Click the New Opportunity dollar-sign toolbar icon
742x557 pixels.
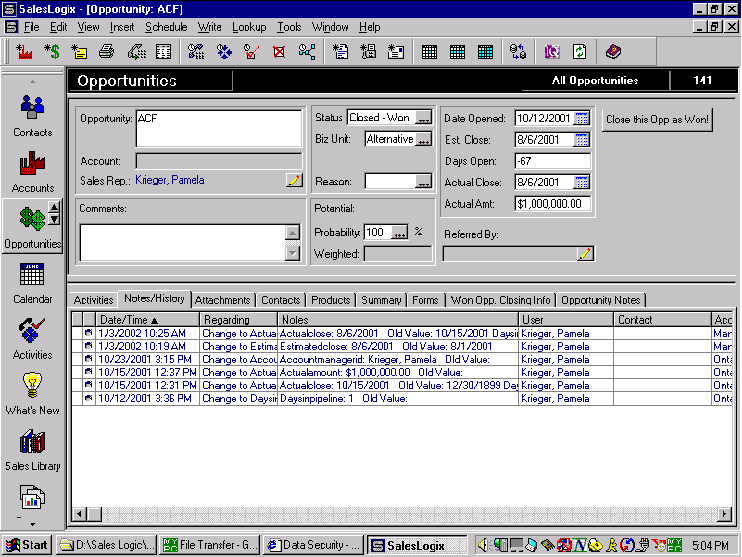coord(52,52)
